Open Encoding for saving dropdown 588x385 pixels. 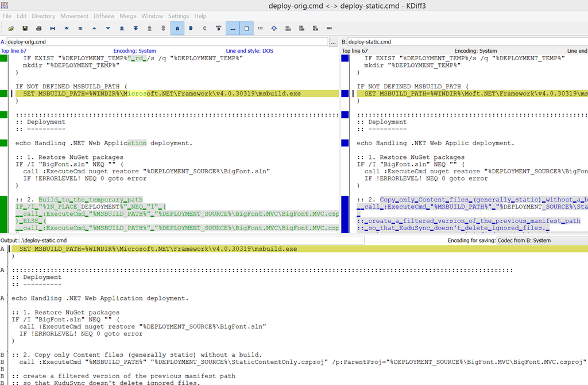542,240
